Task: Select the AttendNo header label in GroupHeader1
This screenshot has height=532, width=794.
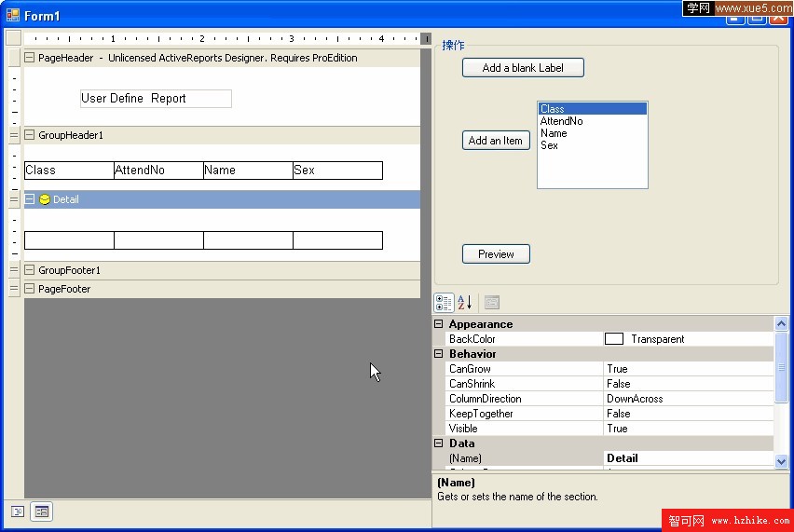Action: coord(158,171)
